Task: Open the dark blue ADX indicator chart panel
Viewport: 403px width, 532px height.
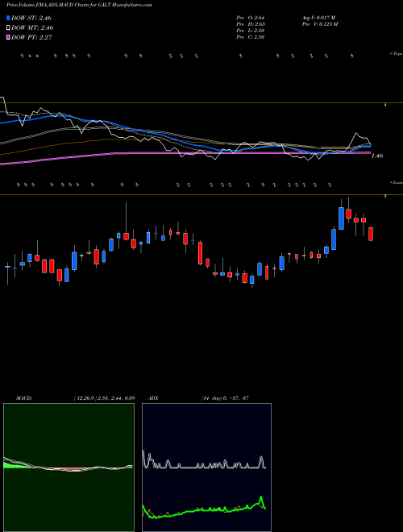Action: pos(206,468)
